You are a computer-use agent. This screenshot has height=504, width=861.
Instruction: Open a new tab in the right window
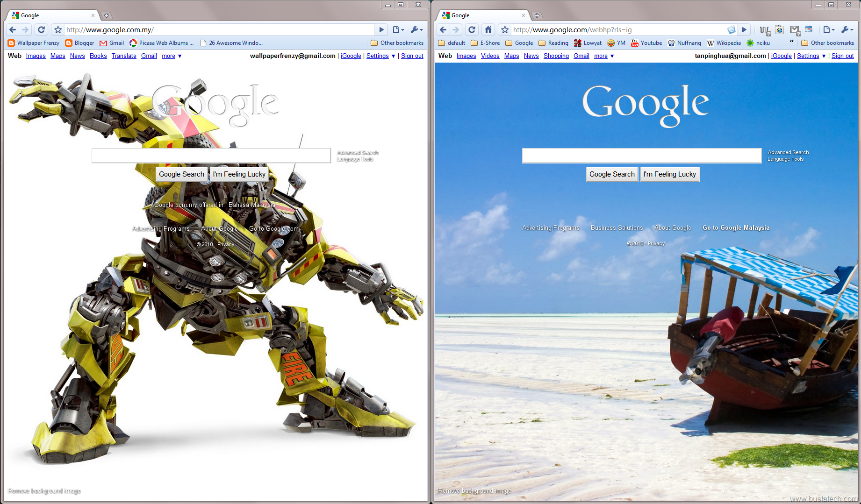pyautogui.click(x=537, y=15)
